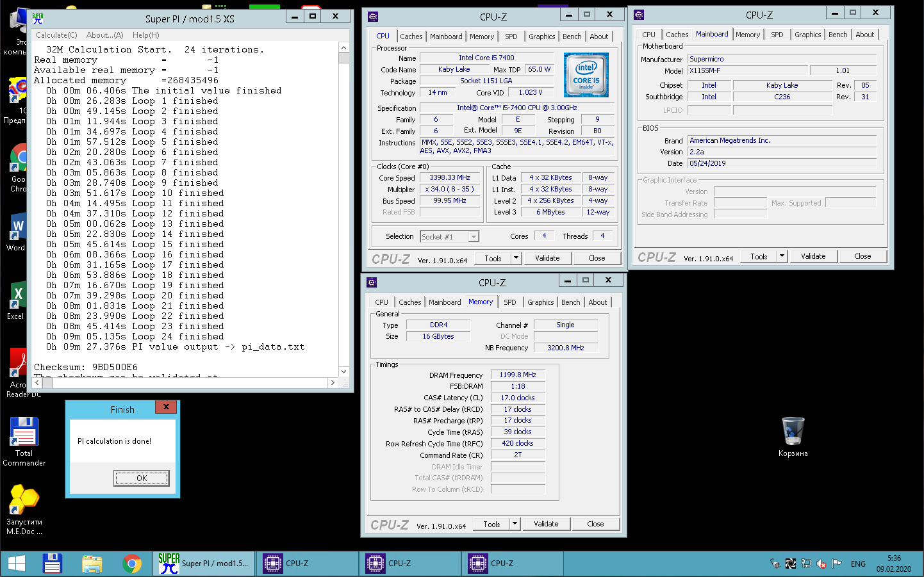
Task: Expand Tools dropdown arrow in CPU-Z Memory window
Action: (x=515, y=524)
